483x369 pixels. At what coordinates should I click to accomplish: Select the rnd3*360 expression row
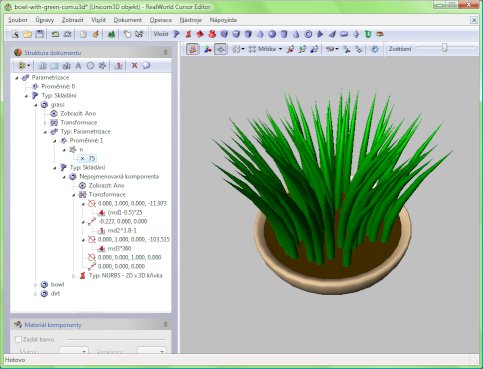(x=119, y=249)
